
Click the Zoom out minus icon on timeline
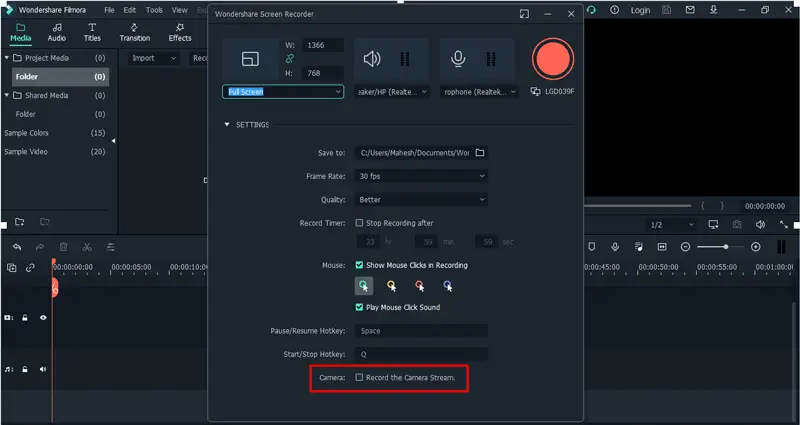coord(686,247)
